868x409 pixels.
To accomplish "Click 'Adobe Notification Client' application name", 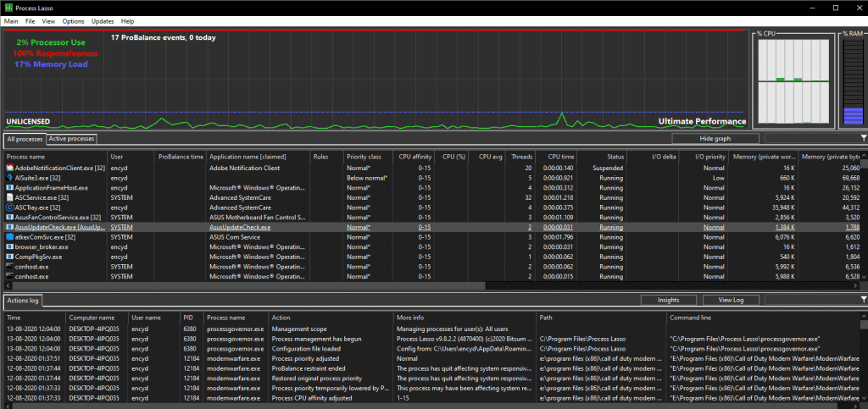I will coord(245,168).
